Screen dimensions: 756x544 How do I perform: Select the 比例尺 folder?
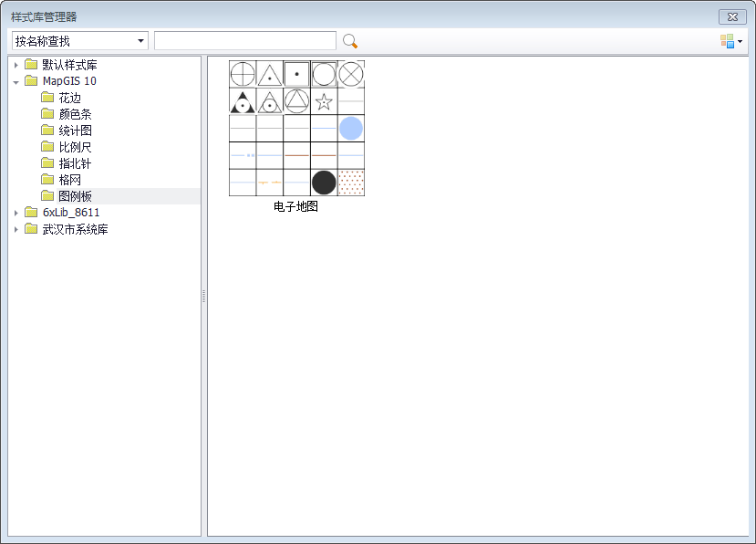pos(75,147)
